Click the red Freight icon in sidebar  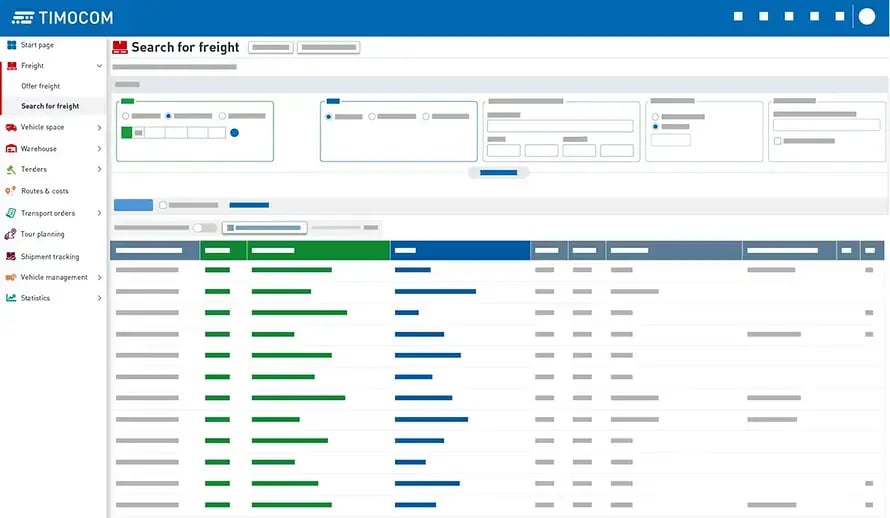point(12,66)
